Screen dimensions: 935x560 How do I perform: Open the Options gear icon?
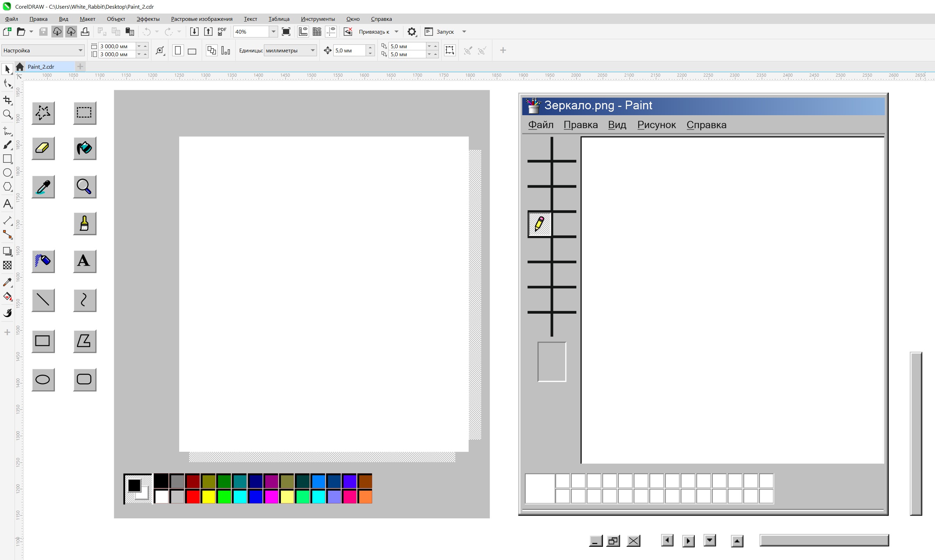[x=412, y=32]
